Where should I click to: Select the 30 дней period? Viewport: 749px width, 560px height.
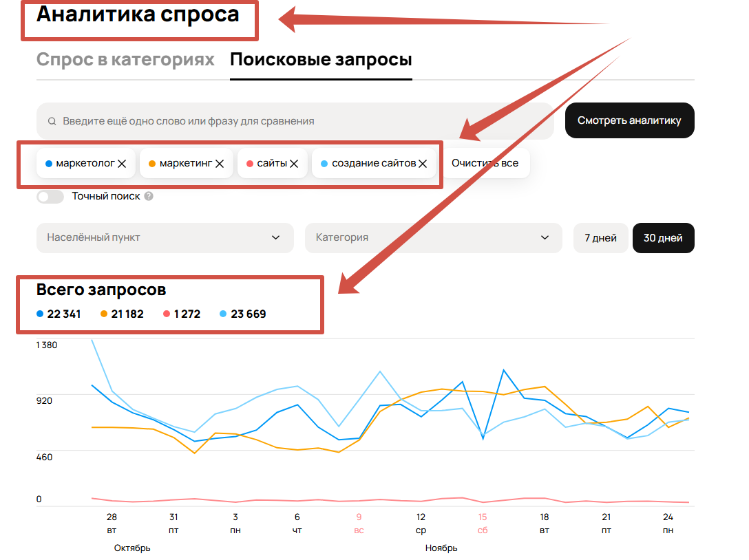(663, 238)
